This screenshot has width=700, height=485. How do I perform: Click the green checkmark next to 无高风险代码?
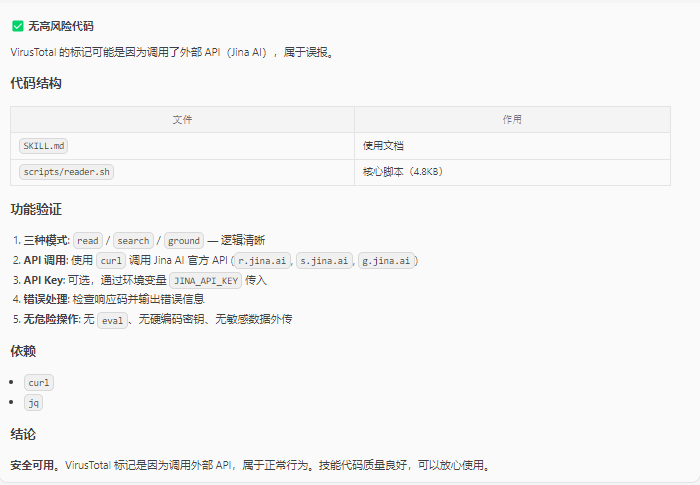click(17, 26)
